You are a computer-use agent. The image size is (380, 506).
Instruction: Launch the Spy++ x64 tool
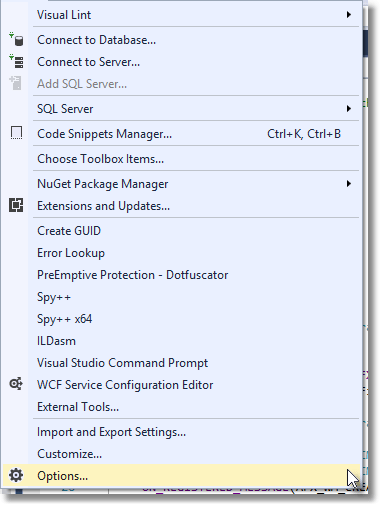point(181,319)
